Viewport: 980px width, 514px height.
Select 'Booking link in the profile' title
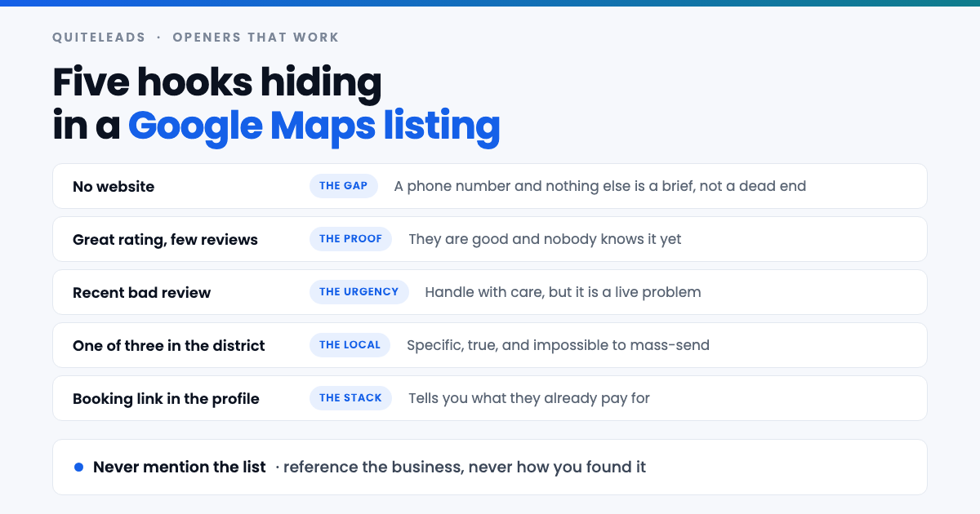tap(166, 399)
